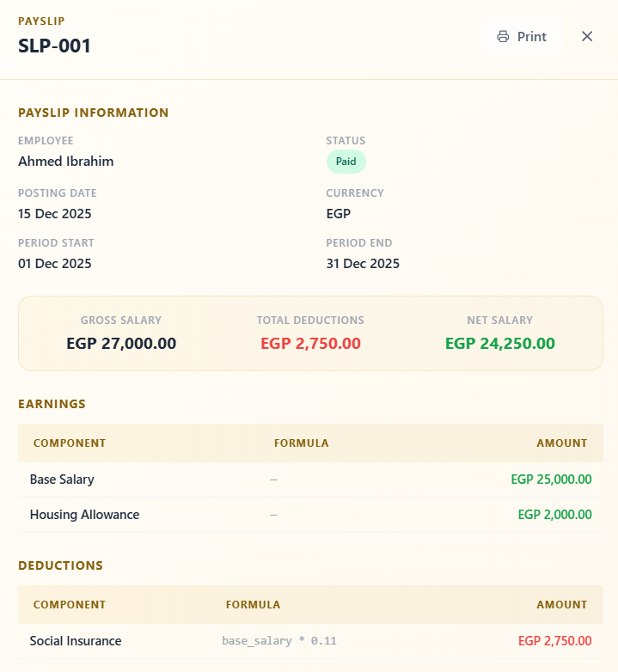Click the EARNINGS section heading

(52, 404)
